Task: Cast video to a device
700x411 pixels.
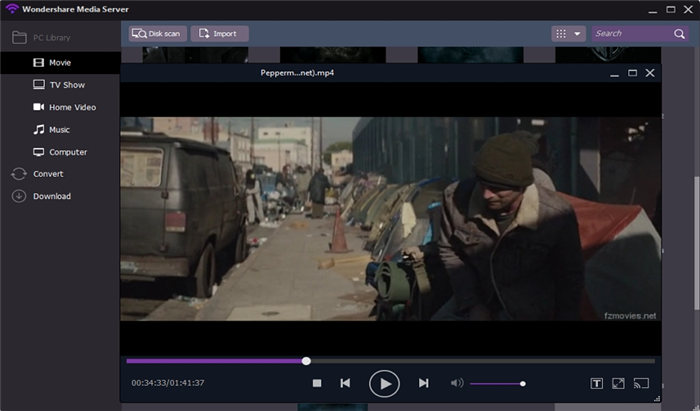Action: pos(641,383)
